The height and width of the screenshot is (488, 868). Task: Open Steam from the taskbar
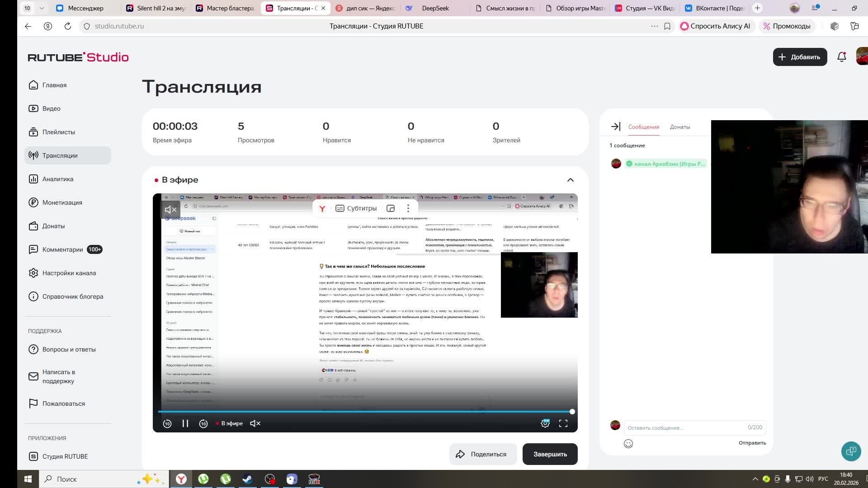(247, 479)
